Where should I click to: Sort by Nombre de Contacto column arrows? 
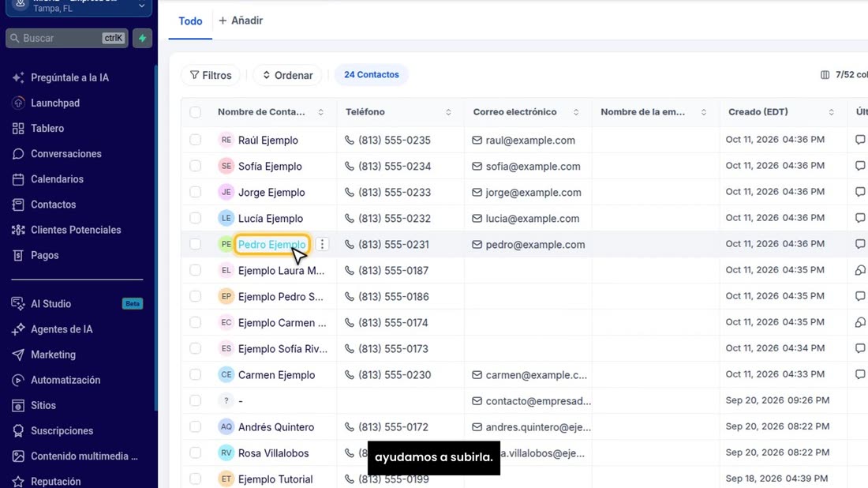(320, 112)
